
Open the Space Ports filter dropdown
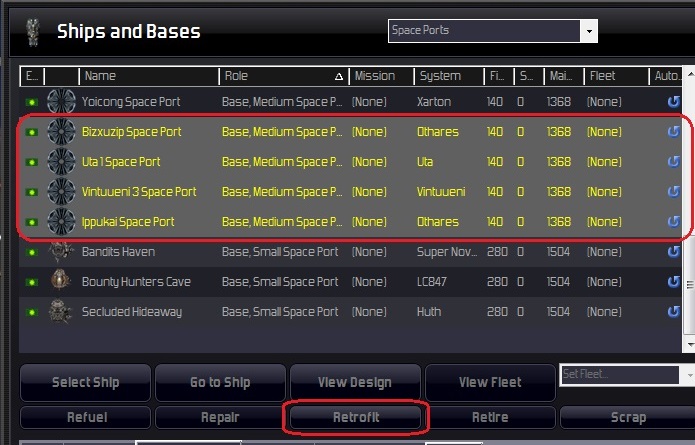[x=589, y=31]
